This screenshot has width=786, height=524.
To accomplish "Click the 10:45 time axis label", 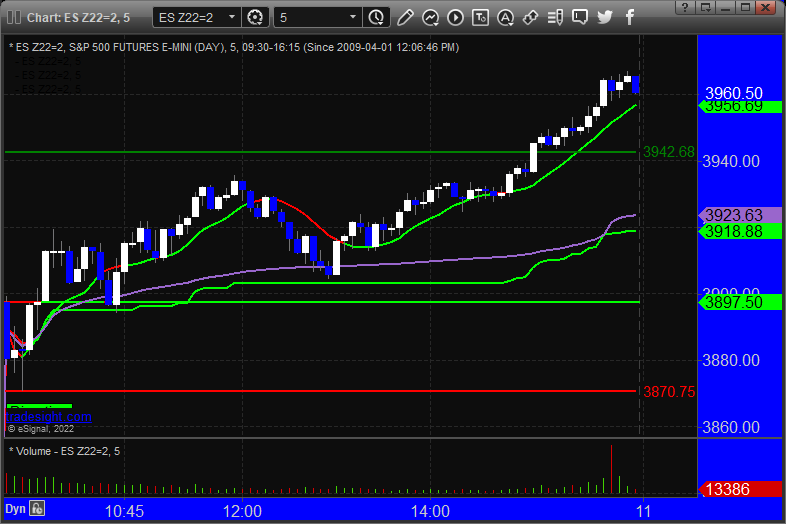I will pos(124,511).
